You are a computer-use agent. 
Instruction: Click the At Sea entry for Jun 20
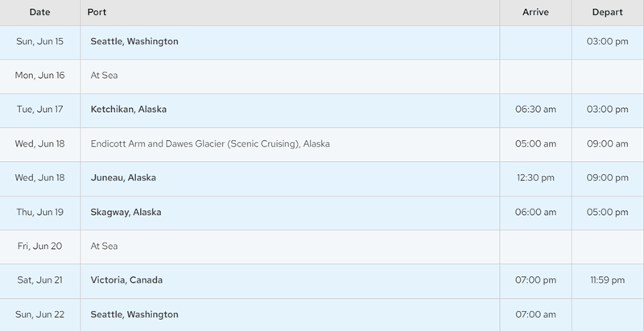105,246
